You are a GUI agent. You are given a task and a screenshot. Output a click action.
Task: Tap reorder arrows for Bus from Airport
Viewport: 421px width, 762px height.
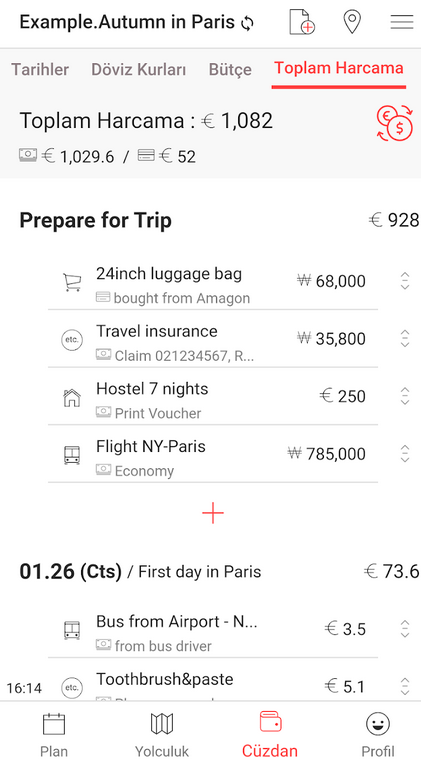coord(404,629)
